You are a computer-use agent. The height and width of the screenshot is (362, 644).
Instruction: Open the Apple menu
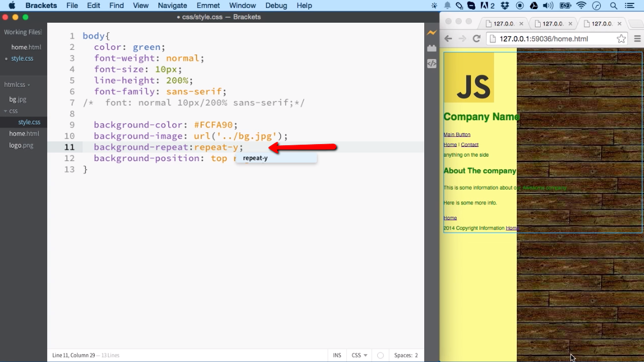point(12,5)
